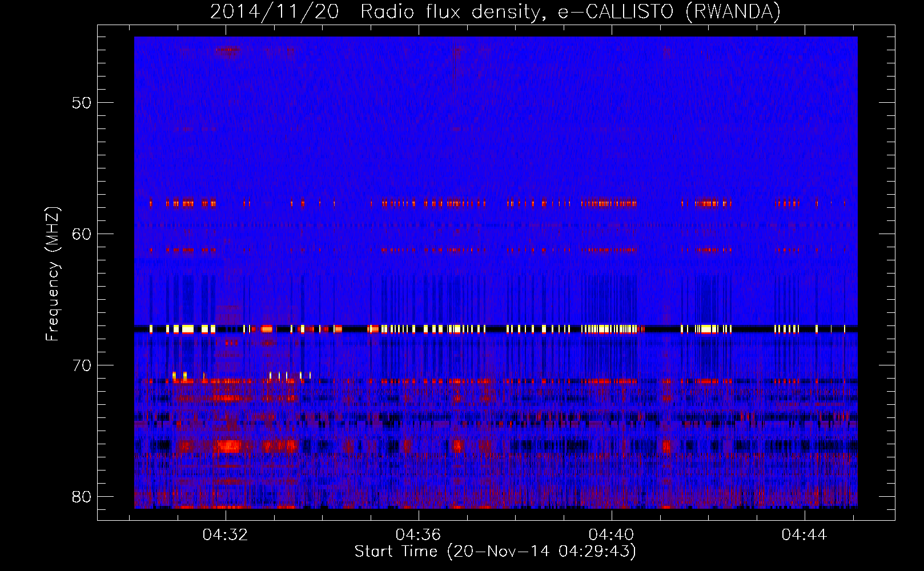
Task: Click the "80" frequency tick label
Action: click(x=82, y=497)
